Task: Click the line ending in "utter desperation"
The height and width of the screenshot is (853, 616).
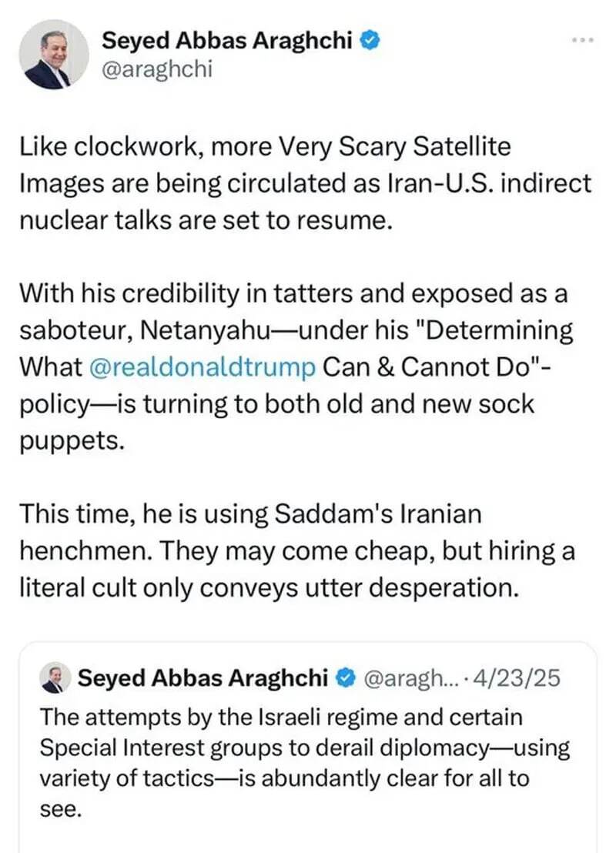Action: 266,587
